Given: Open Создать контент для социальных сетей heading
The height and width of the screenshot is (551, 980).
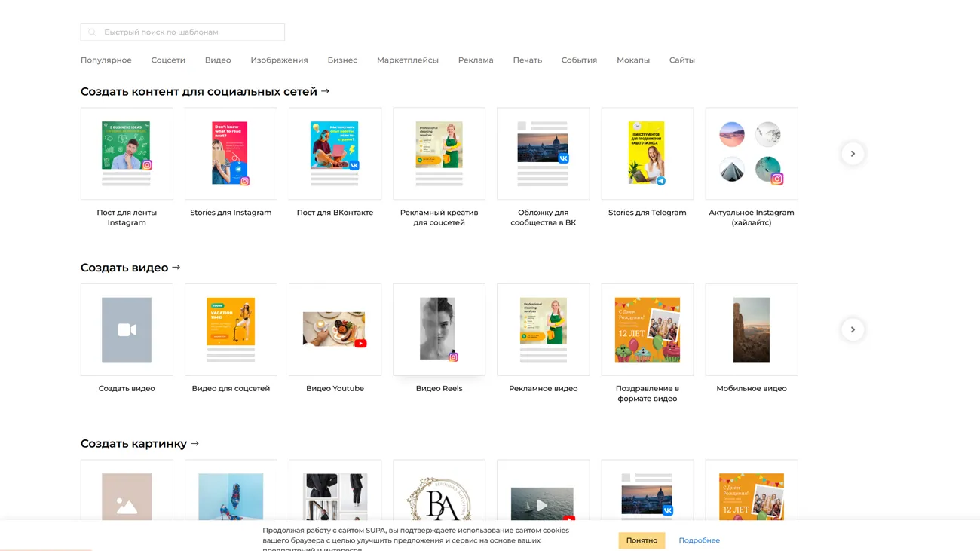Looking at the screenshot, I should 204,92.
